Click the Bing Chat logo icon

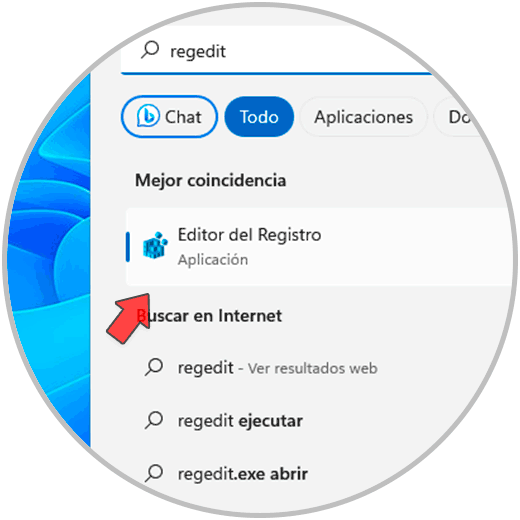(x=148, y=116)
